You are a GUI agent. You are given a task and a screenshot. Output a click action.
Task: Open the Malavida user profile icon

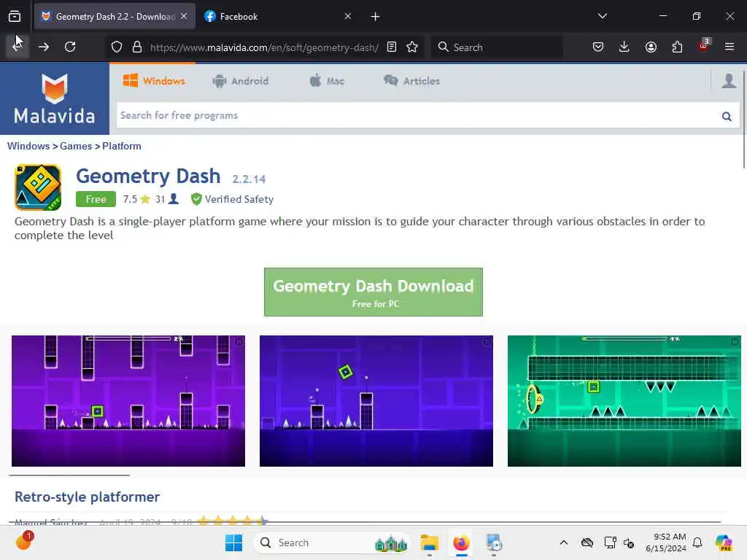tap(729, 81)
